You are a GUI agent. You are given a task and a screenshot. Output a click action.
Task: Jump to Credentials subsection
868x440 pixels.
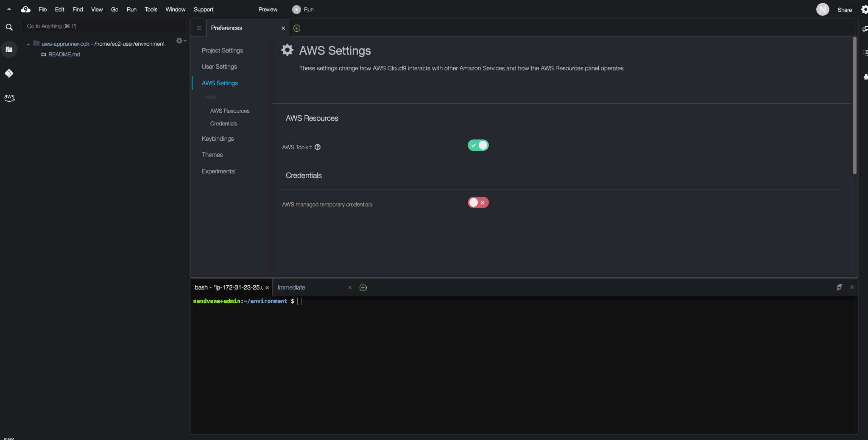(x=223, y=123)
